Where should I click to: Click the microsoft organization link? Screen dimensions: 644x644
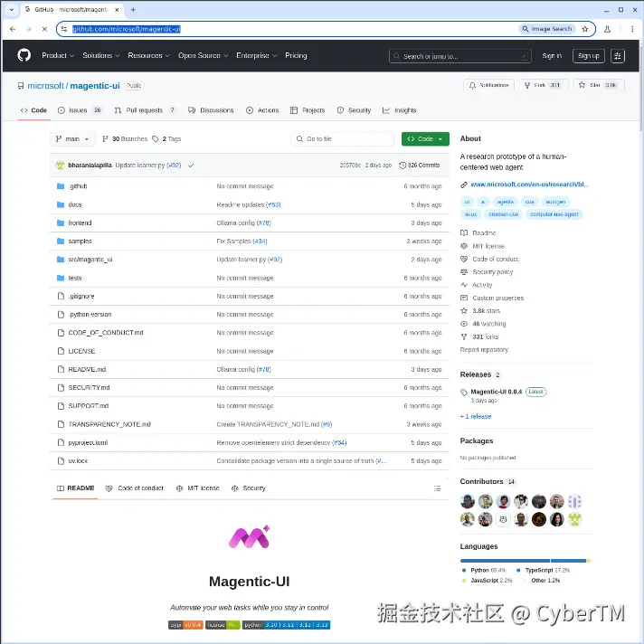(x=45, y=85)
